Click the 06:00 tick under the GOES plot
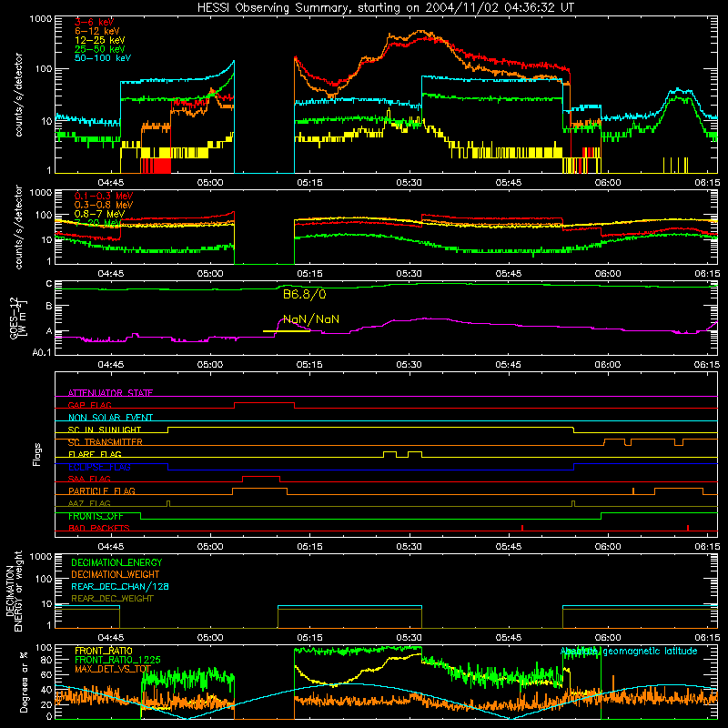728x728 pixels. [607, 365]
